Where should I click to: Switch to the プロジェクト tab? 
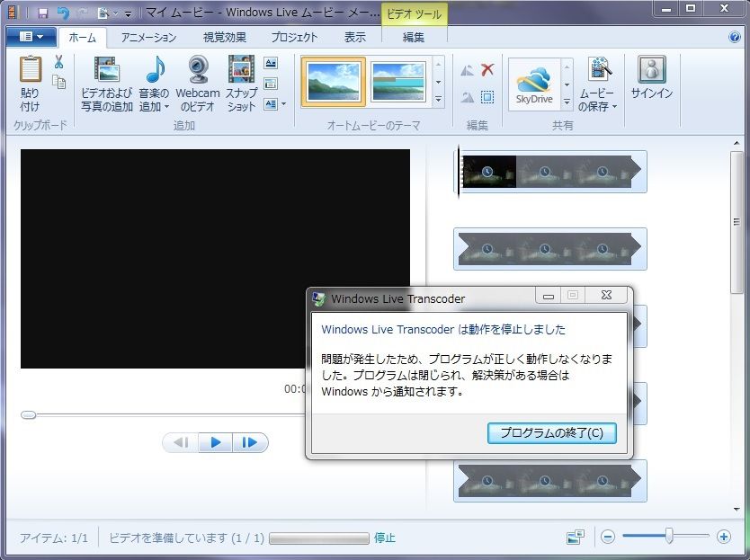(294, 37)
